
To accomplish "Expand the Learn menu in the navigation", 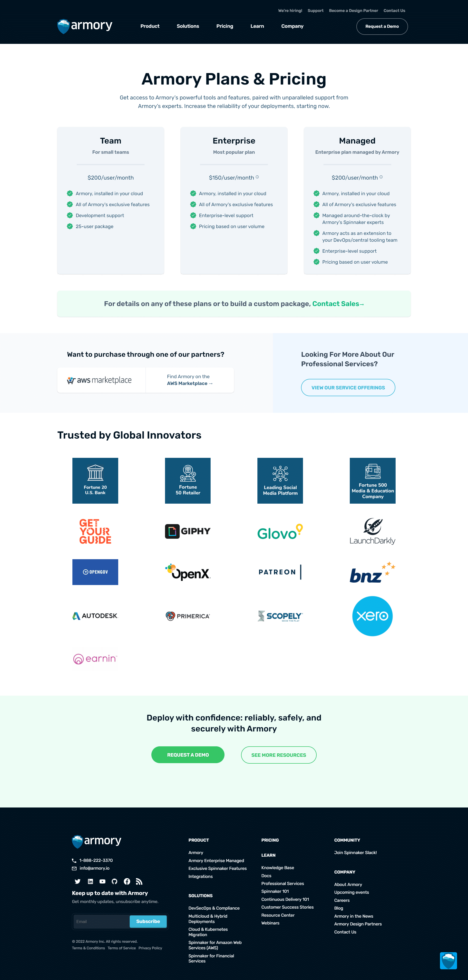I will 257,26.
